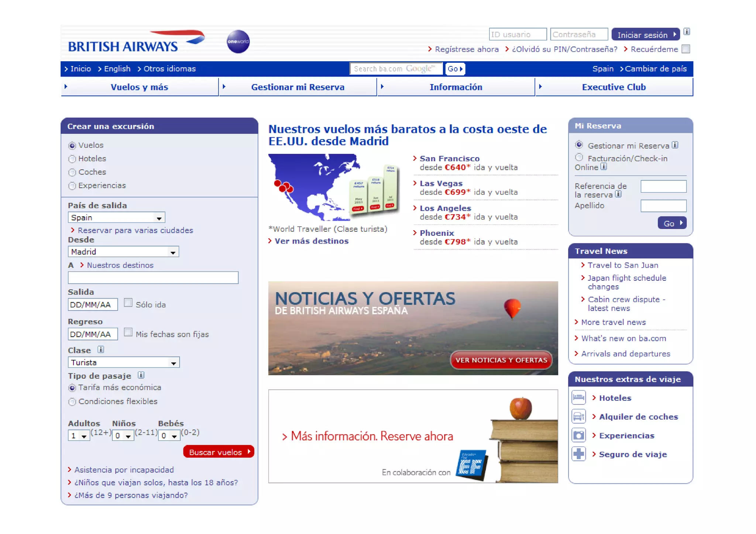
Task: Click the EF Education First logo
Action: pos(472,465)
